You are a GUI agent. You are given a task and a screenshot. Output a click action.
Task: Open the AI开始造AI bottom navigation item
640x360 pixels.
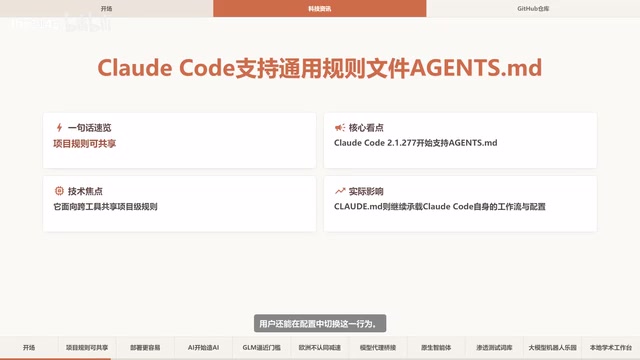[x=203, y=348]
